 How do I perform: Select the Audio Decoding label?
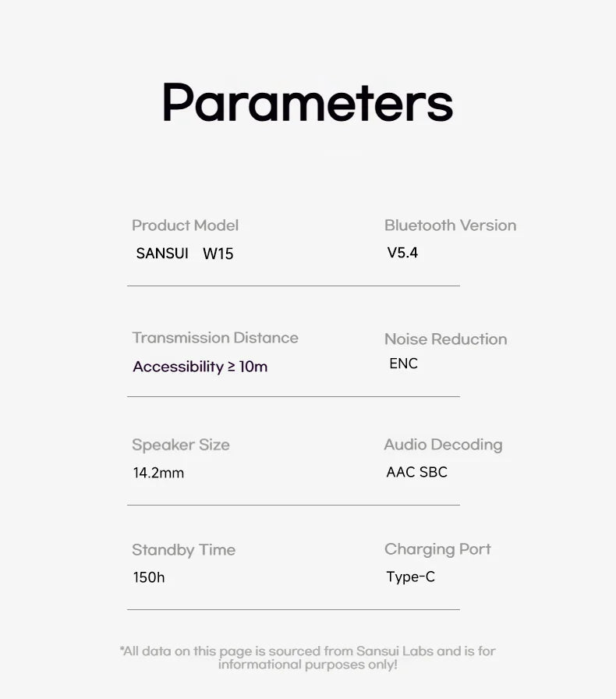click(x=443, y=445)
